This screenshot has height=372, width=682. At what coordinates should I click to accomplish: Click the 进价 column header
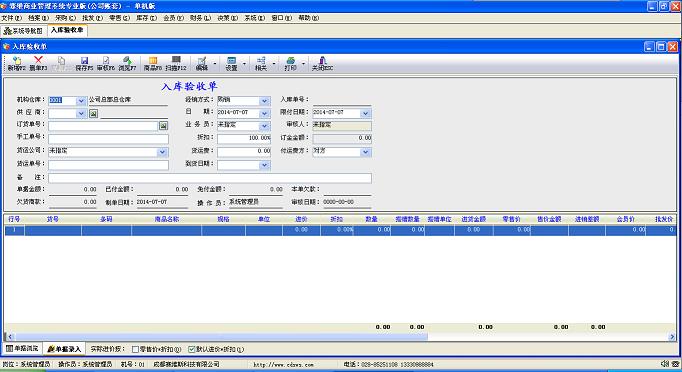point(301,219)
